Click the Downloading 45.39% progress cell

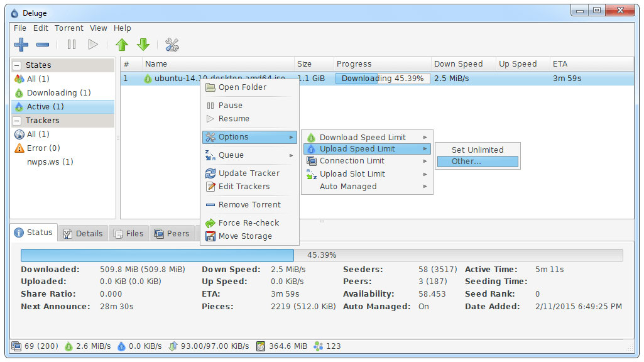click(x=383, y=79)
